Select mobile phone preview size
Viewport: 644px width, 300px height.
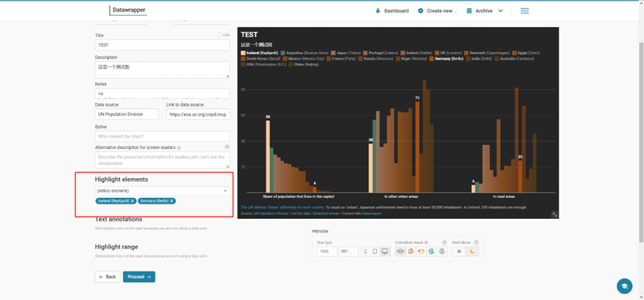[x=365, y=252]
